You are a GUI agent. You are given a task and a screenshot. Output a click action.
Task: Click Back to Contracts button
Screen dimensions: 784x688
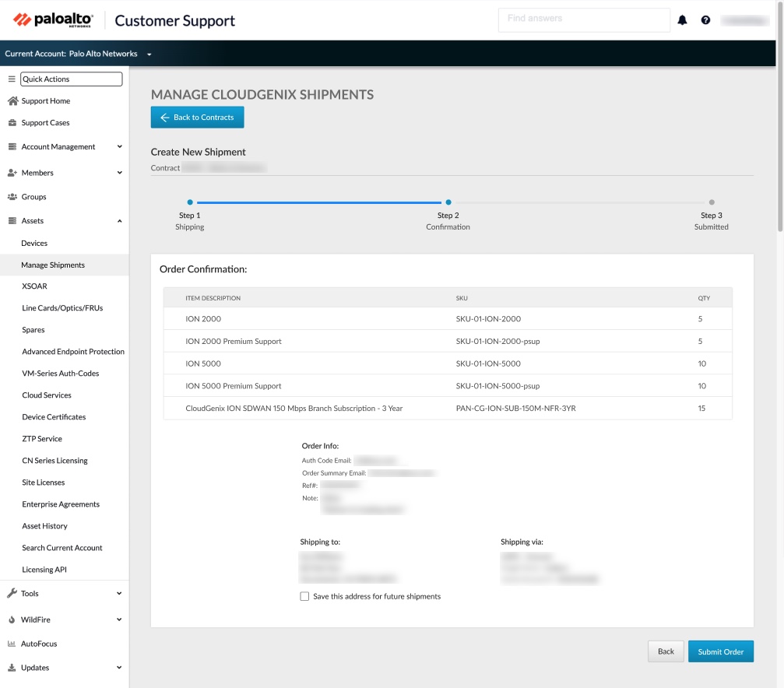point(197,118)
